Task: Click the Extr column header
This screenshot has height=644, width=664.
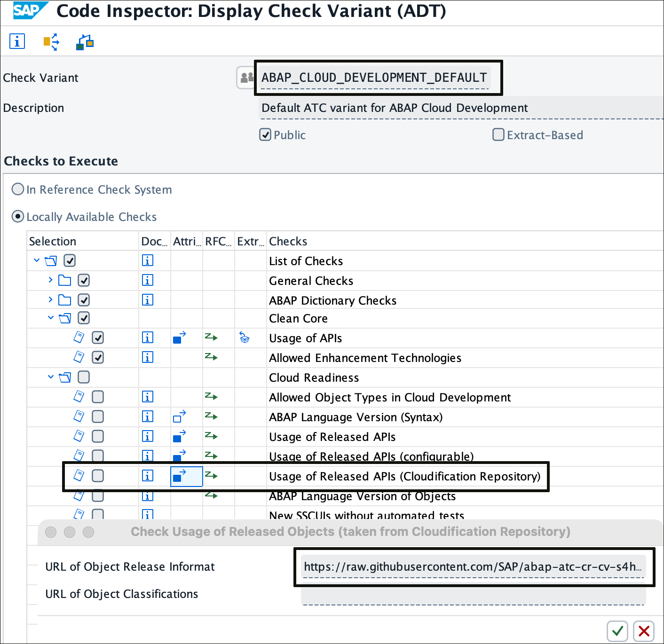Action: click(251, 241)
